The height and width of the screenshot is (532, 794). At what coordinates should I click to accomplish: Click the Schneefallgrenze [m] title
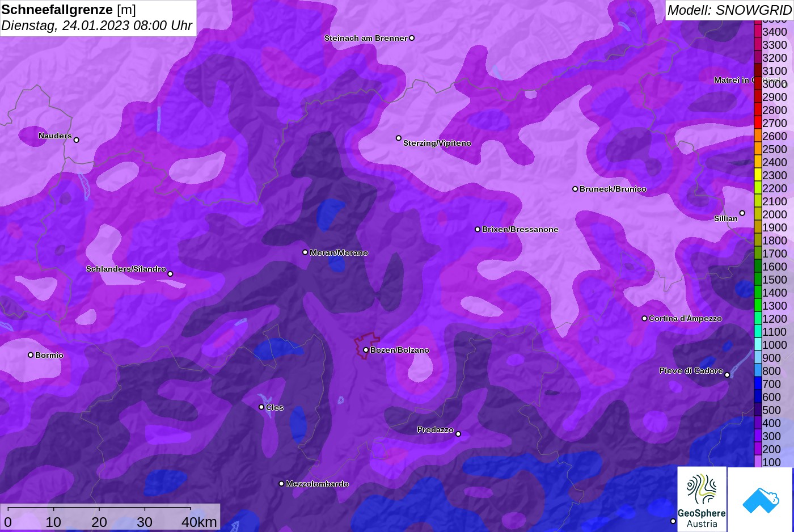click(x=69, y=10)
